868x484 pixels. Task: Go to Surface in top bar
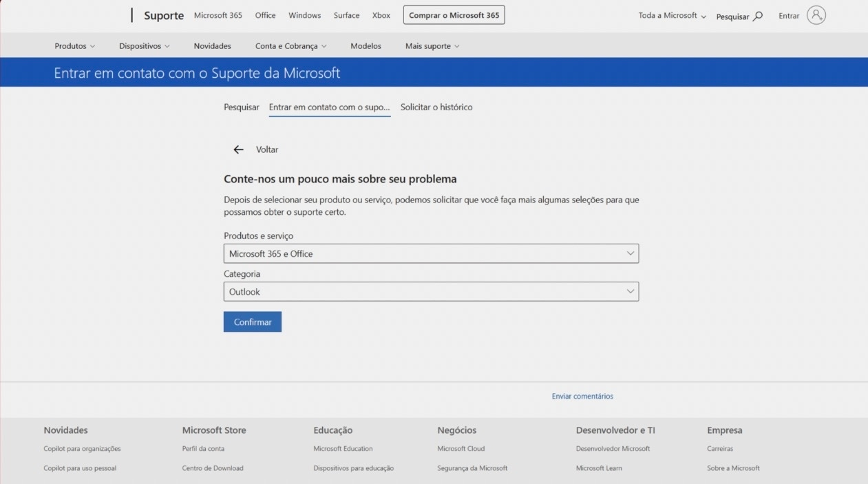(x=347, y=15)
